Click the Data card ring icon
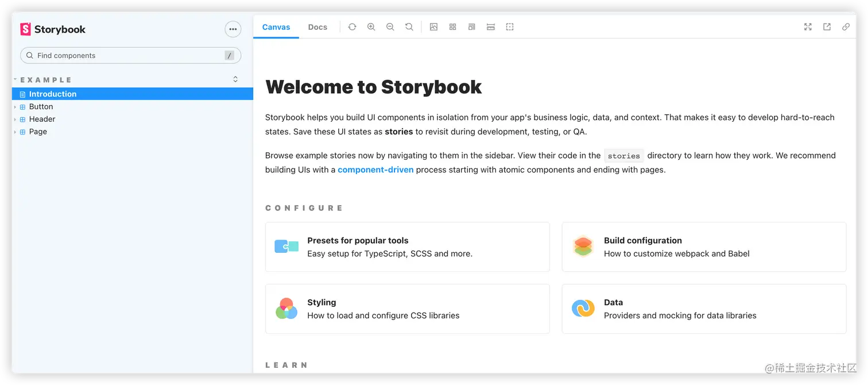Screen dimensions: 868x385 (583, 309)
